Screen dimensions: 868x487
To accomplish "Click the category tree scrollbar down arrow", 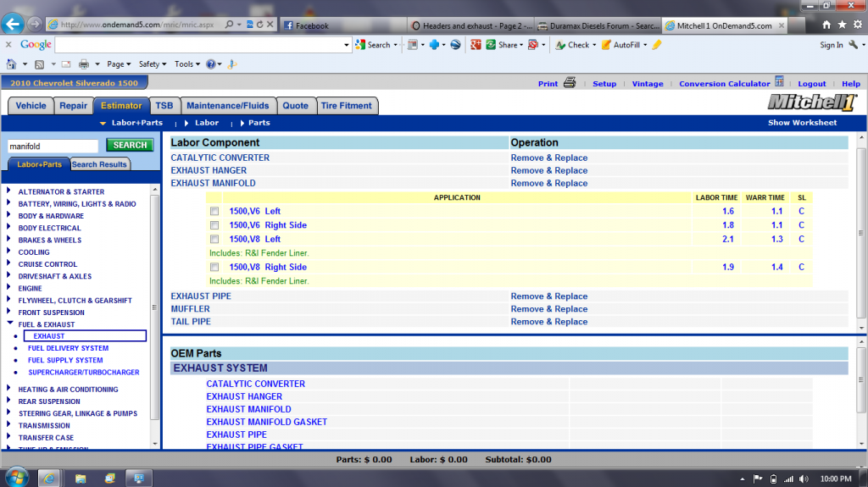I will 155,444.
